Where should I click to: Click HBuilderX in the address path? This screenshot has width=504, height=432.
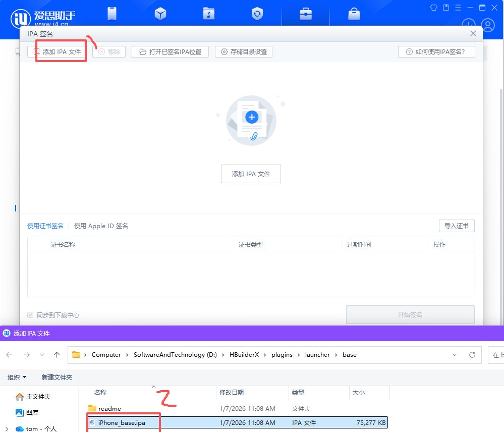click(244, 355)
